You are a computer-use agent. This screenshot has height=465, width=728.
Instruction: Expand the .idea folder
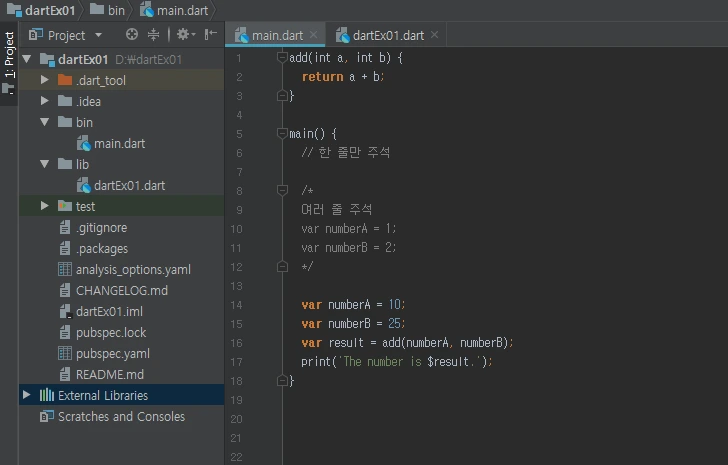click(45, 101)
